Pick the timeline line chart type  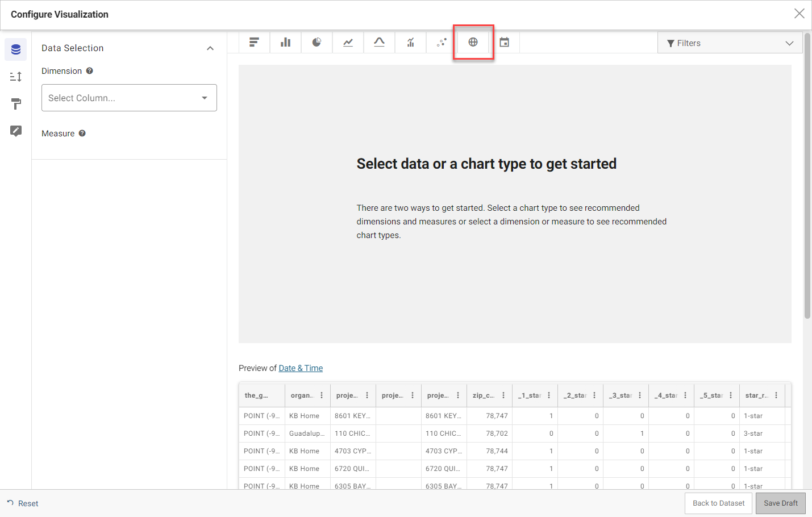[x=348, y=42]
